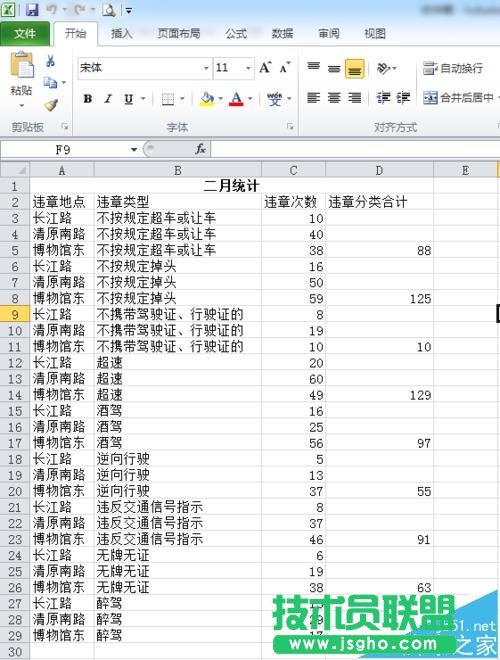Open the 公式 tab

(236, 33)
